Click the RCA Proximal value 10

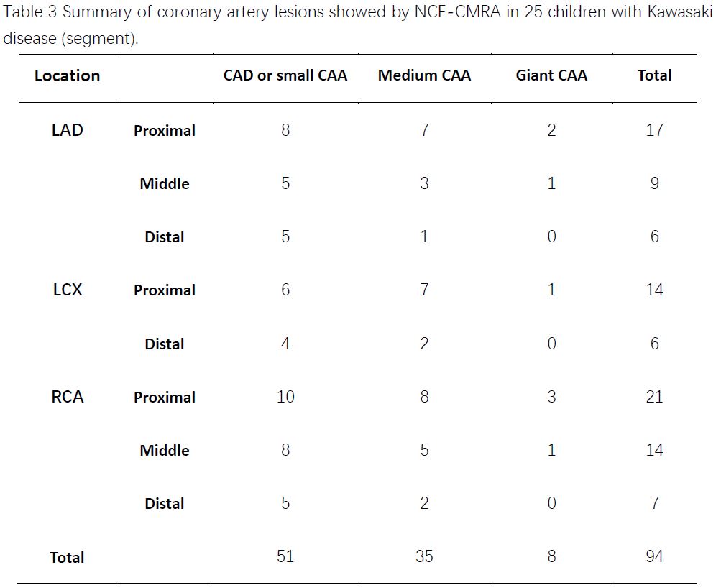[285, 397]
